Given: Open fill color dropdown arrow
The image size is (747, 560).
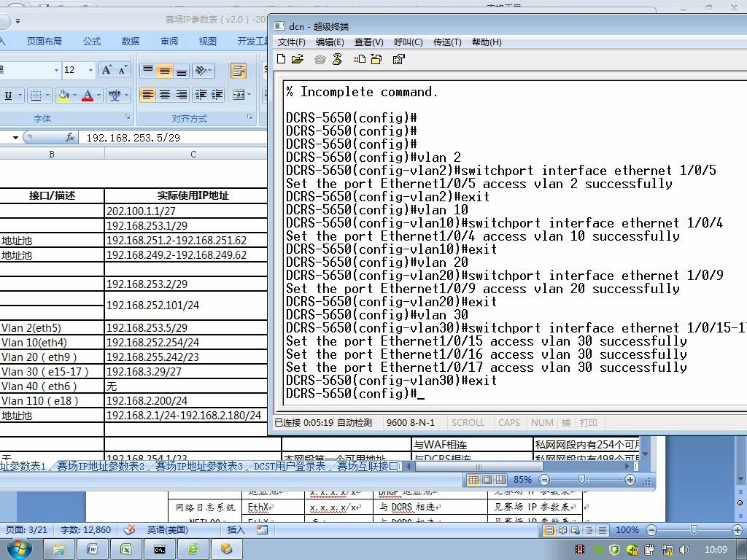Looking at the screenshot, I should 74,96.
